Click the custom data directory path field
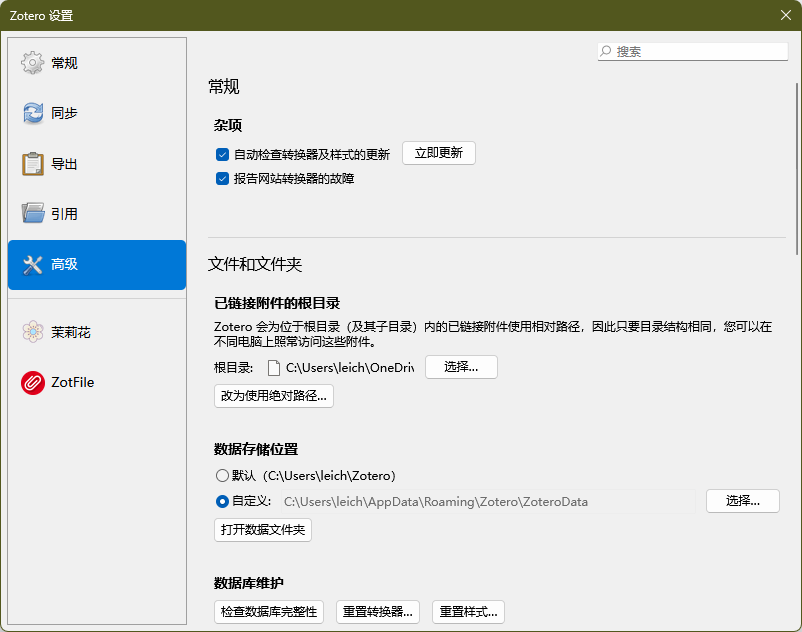 [488, 502]
